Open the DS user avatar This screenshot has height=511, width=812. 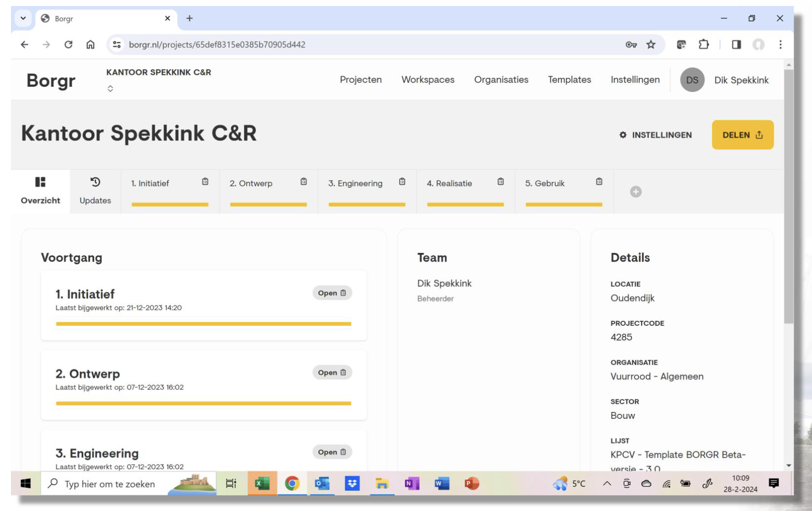pyautogui.click(x=692, y=80)
